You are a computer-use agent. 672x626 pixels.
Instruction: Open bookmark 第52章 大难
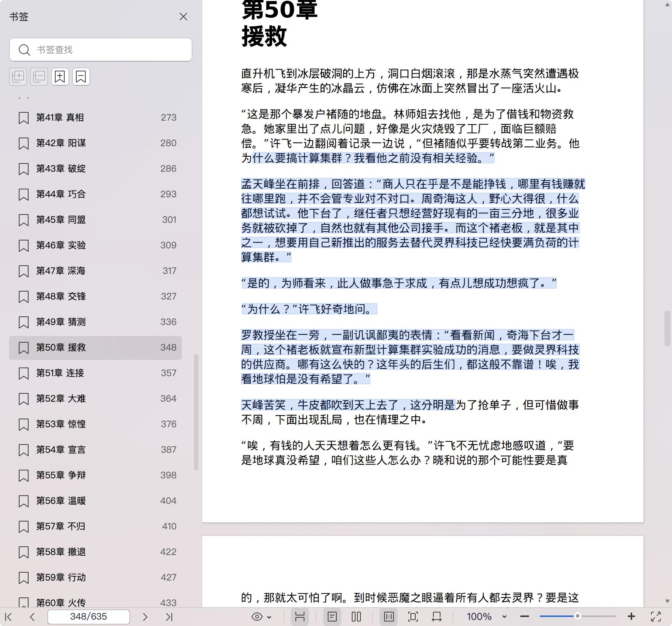(95, 399)
